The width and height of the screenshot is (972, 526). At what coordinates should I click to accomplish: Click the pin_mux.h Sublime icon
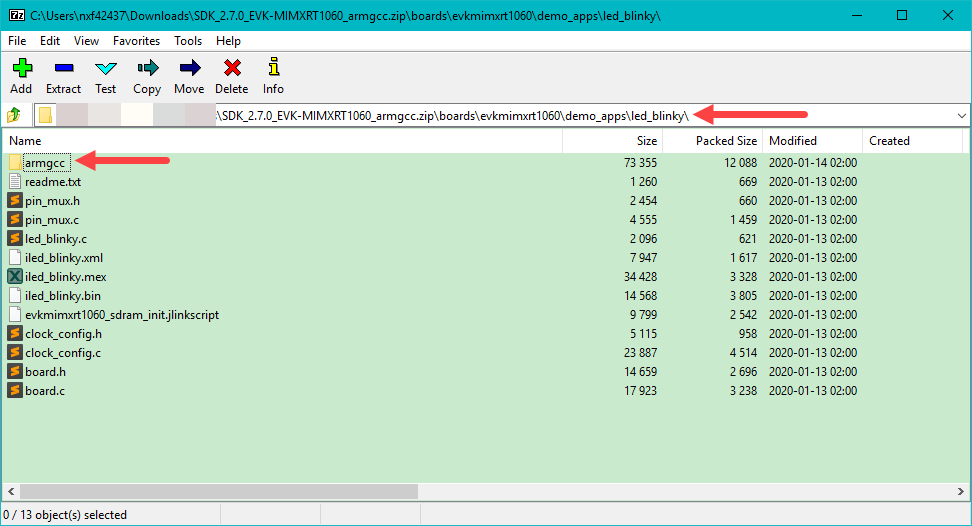[15, 201]
